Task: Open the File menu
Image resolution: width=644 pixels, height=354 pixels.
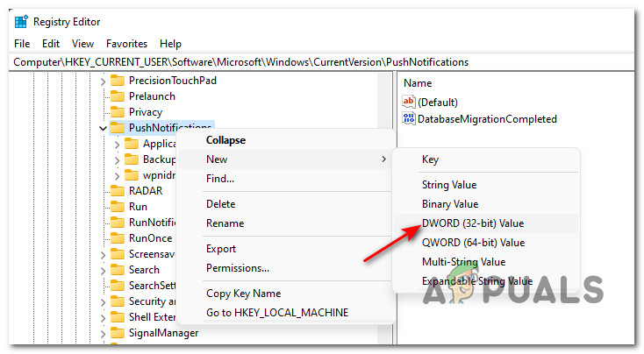Action: [22, 44]
